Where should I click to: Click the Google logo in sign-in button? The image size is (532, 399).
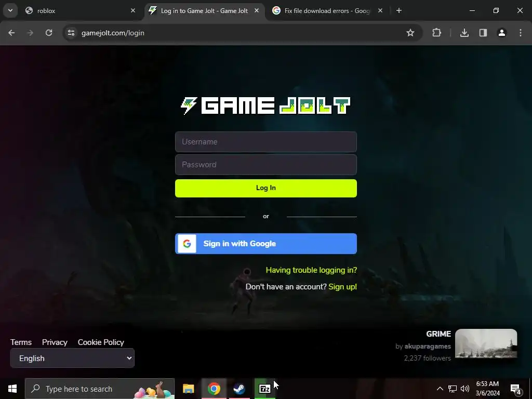187,244
